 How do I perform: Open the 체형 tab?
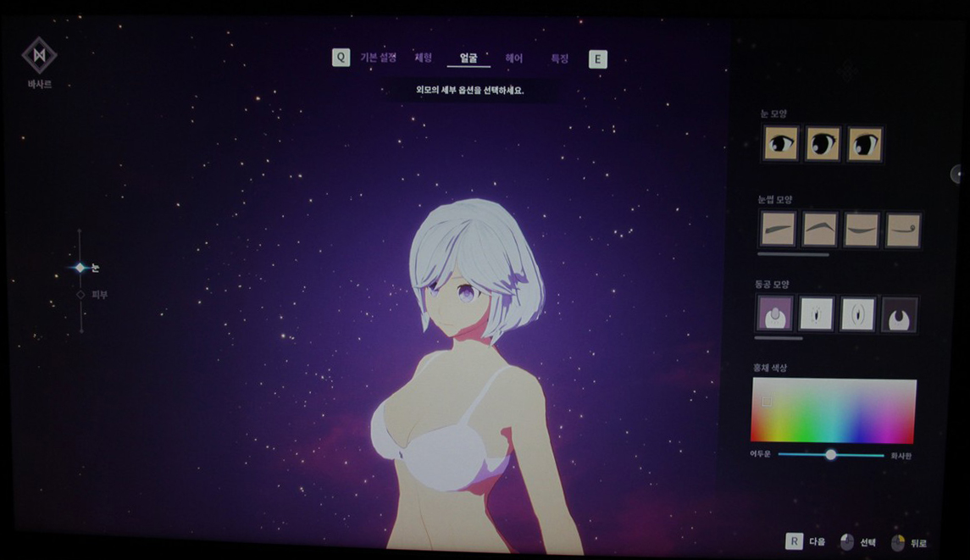click(423, 58)
